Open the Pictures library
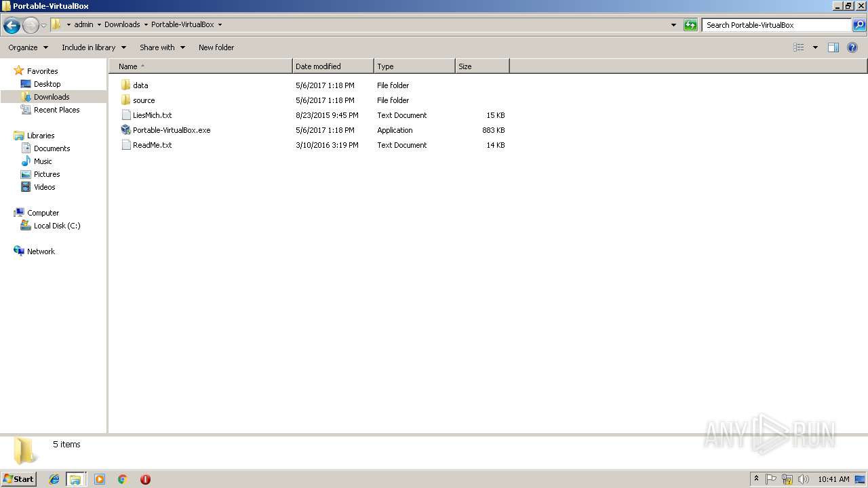The image size is (868, 488). point(47,174)
